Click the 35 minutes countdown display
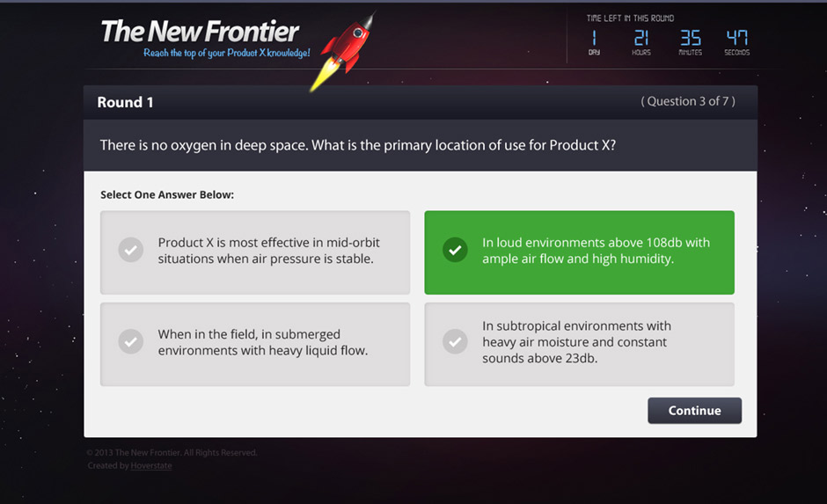 [x=690, y=38]
